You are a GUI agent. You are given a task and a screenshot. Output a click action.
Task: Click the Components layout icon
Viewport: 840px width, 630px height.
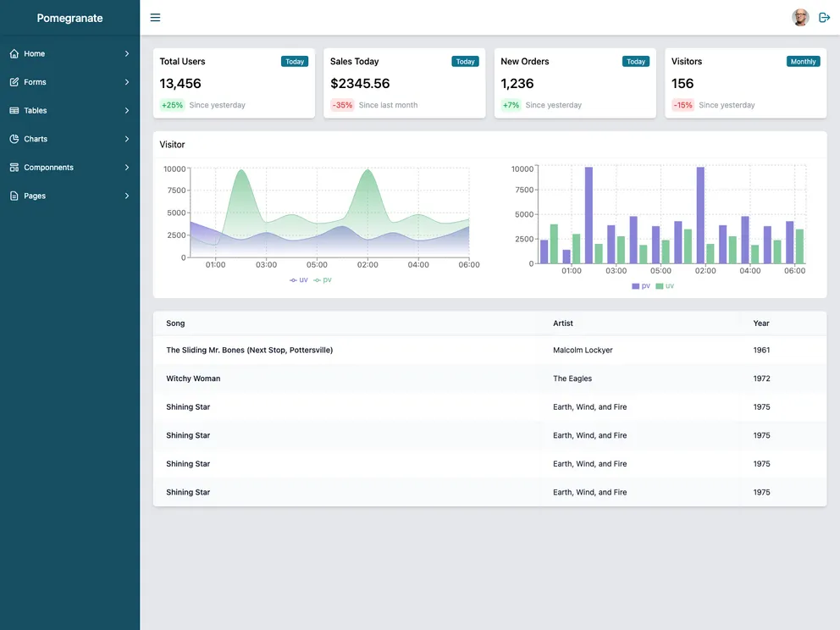14,168
